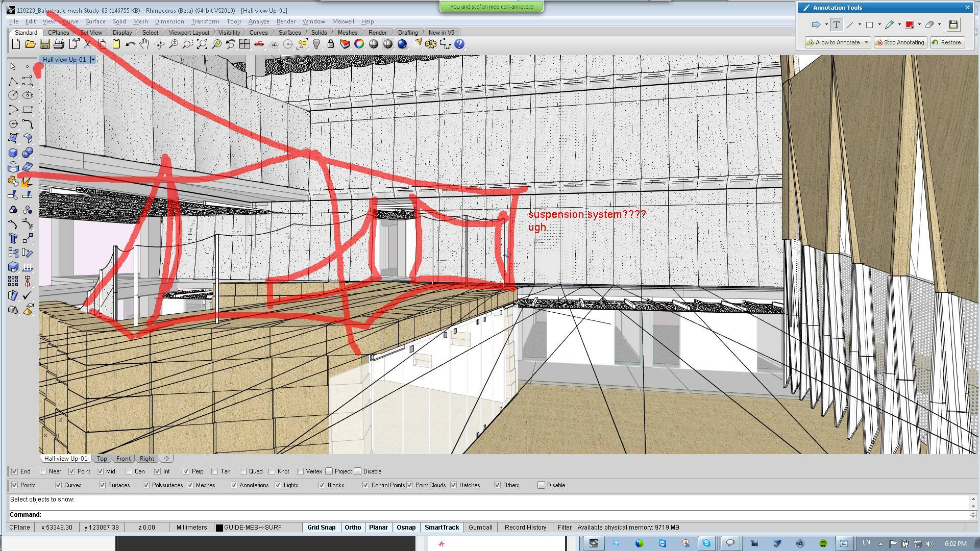Click the red car icon in the toolbar

point(259,44)
